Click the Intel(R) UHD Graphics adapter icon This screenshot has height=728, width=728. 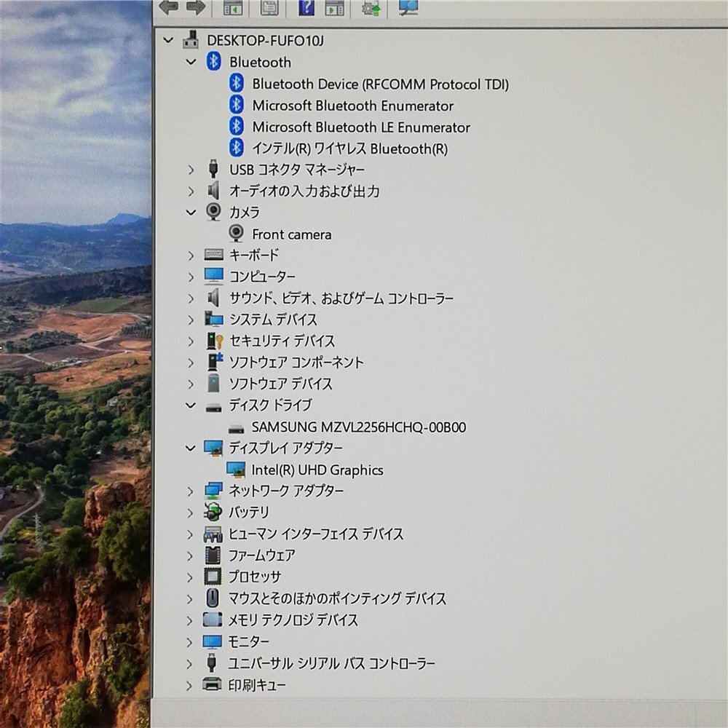pyautogui.click(x=236, y=470)
